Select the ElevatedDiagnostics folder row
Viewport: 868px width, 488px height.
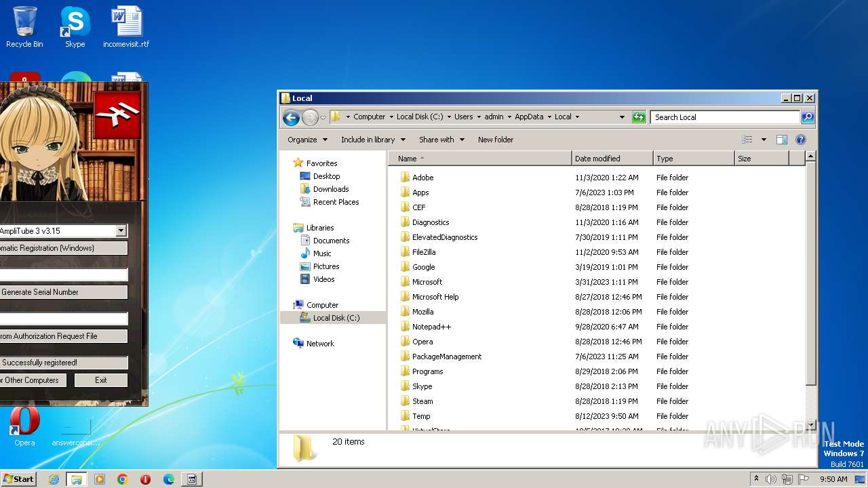click(597, 237)
